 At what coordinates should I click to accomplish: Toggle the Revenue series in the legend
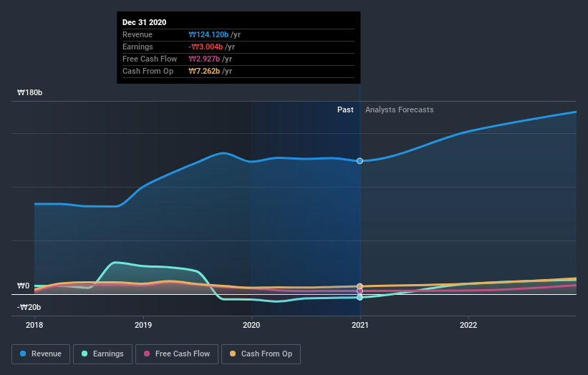point(41,354)
